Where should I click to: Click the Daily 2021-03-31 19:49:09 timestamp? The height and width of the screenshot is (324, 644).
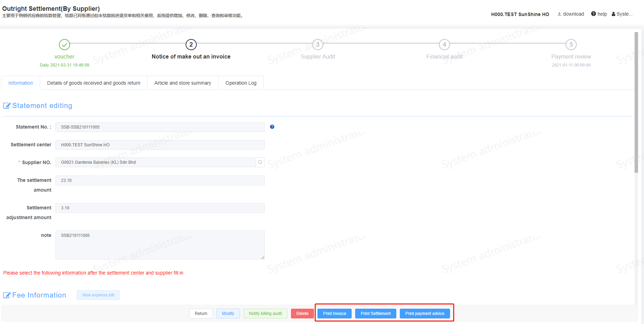[x=65, y=65]
